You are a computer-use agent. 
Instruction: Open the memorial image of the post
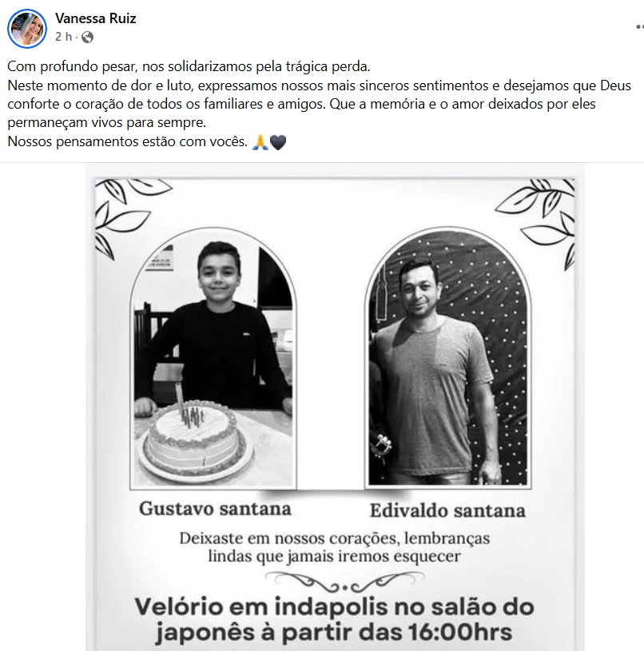(335, 407)
